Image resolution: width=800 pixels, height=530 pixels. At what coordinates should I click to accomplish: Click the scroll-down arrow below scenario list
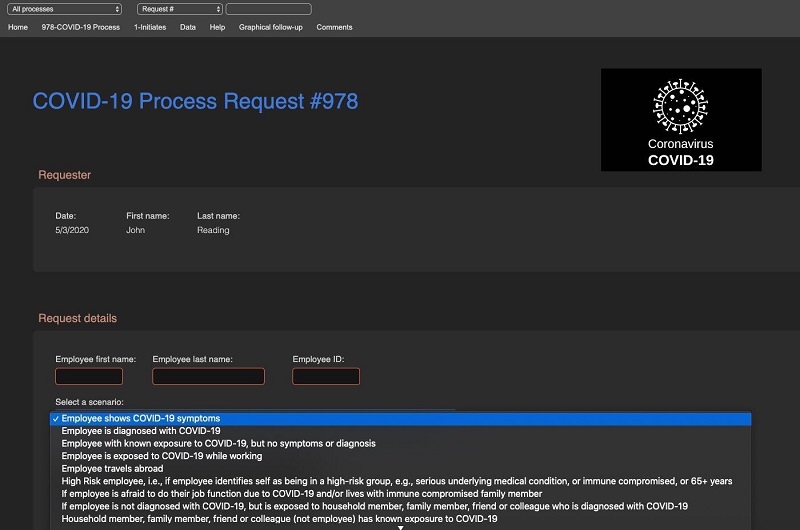[x=401, y=527]
